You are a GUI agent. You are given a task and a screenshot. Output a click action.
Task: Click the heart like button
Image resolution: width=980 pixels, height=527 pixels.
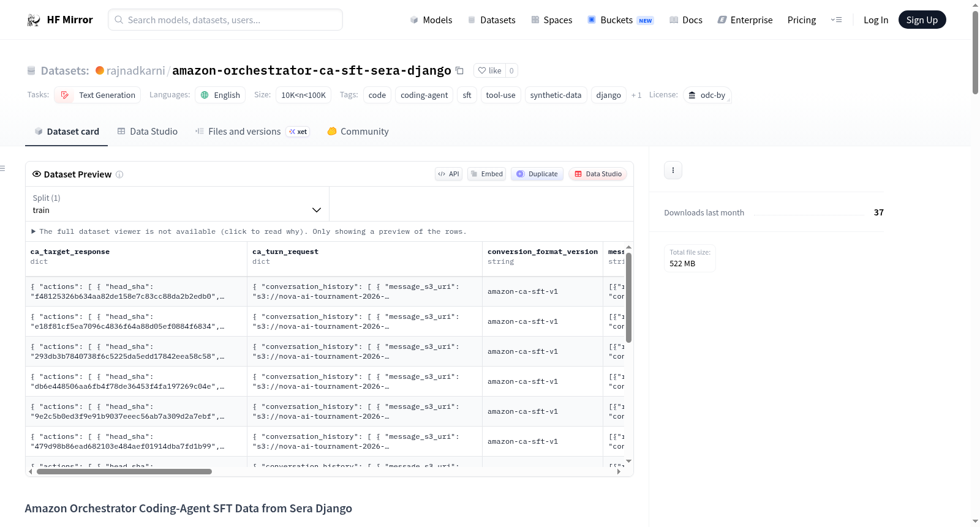click(x=489, y=70)
